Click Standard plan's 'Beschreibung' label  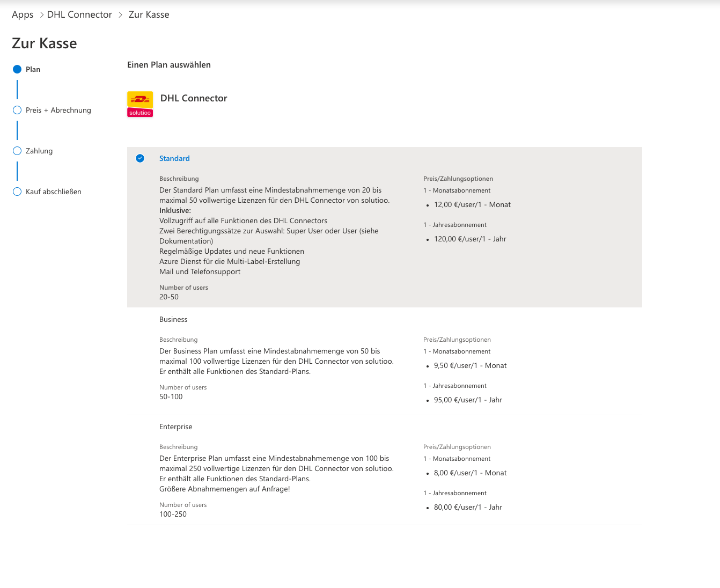[179, 179]
